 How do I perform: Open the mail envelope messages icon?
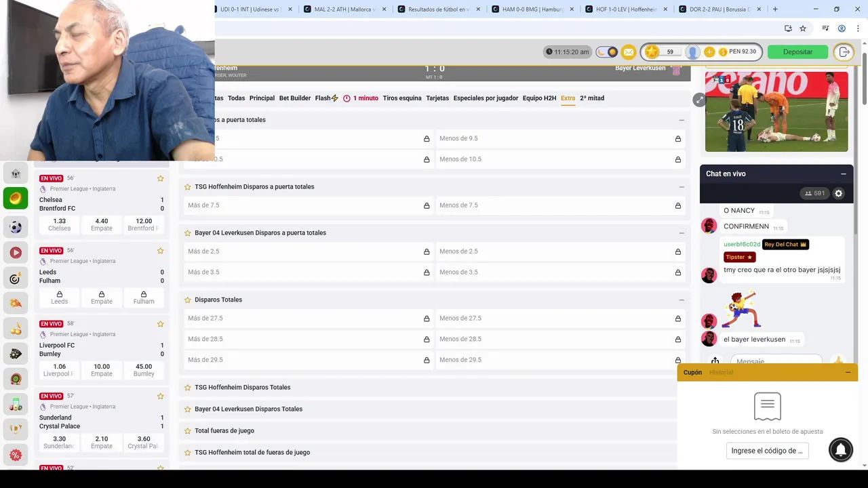(629, 52)
